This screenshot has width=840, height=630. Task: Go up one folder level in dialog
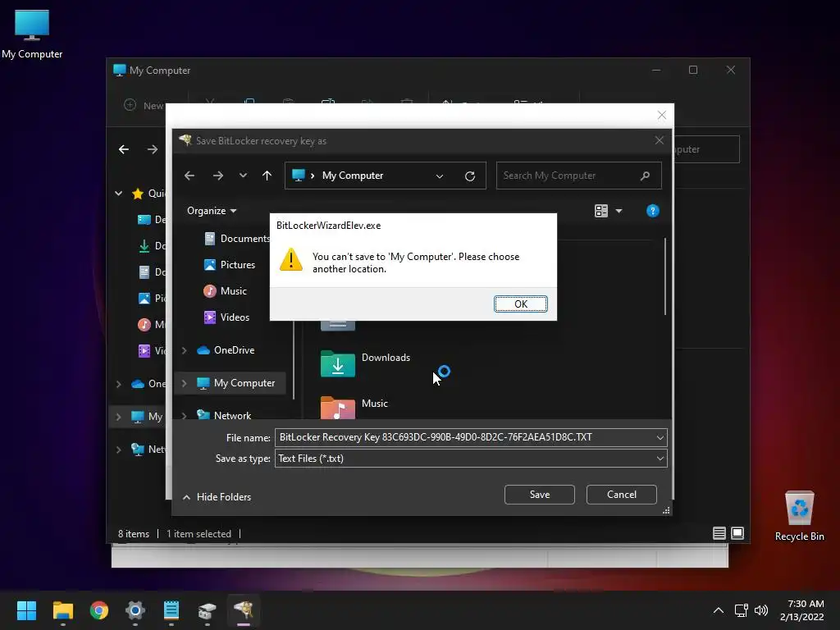click(267, 176)
